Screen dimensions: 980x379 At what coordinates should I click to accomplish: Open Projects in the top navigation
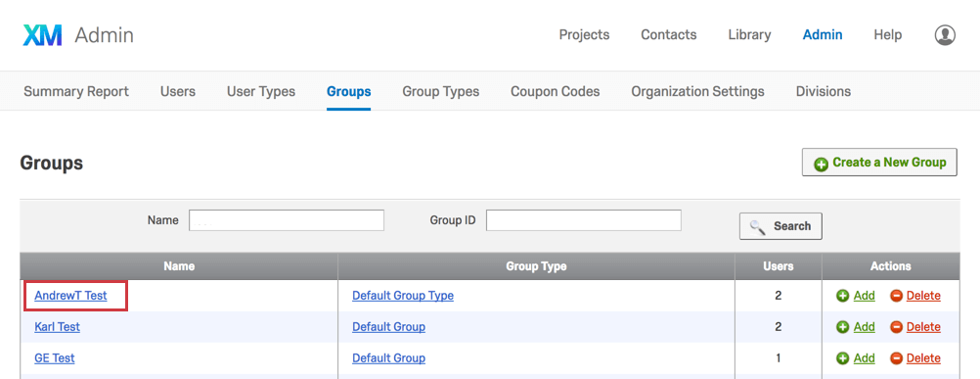(584, 35)
